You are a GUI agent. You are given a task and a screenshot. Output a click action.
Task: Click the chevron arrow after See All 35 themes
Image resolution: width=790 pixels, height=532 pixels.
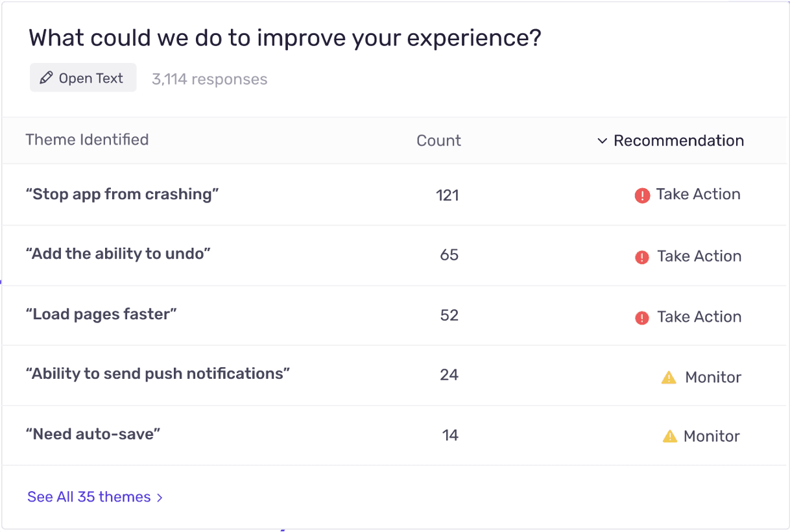tap(160, 497)
